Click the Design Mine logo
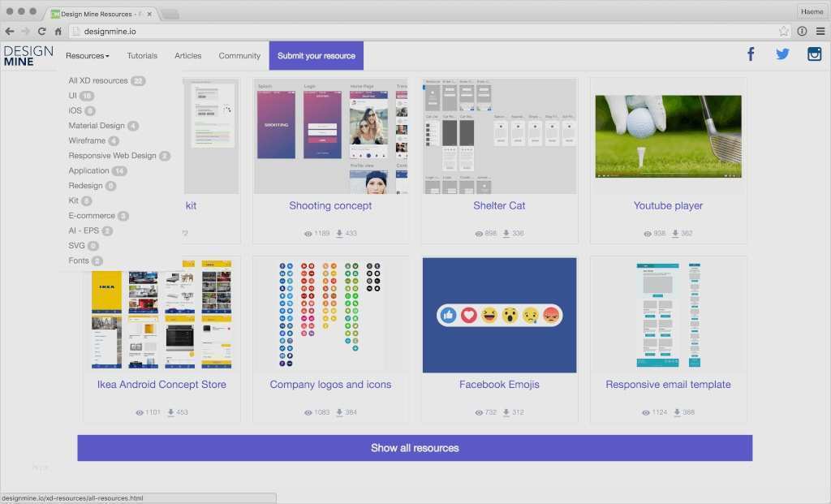Screen dimensions: 831x504 28,55
